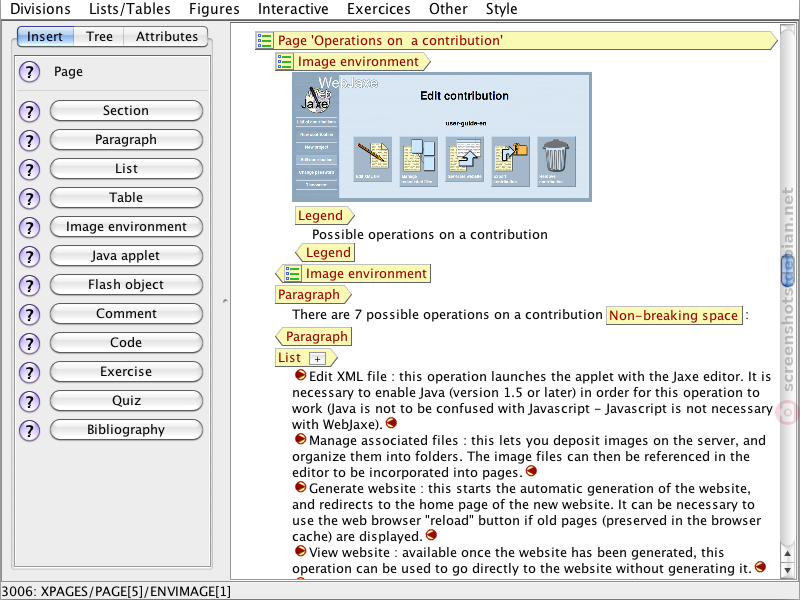The width and height of the screenshot is (800, 600).
Task: Click text 'Possible operations on a contribution'
Action: tap(430, 235)
